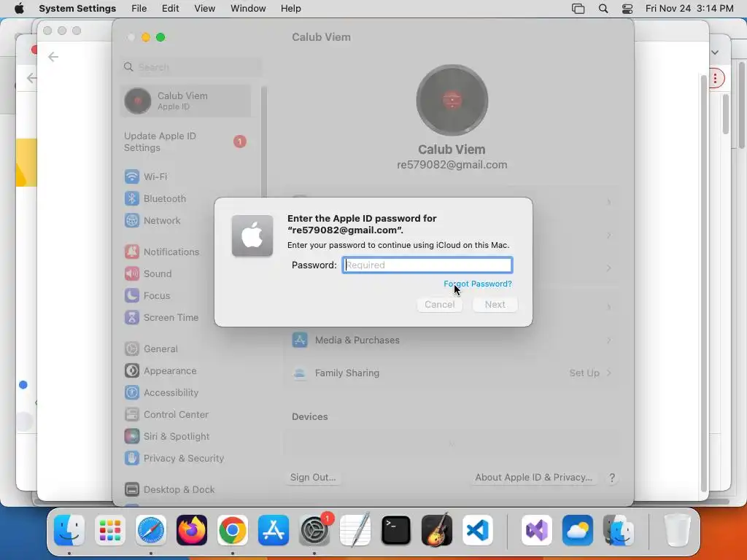Open the Apple menu

[x=19, y=8]
